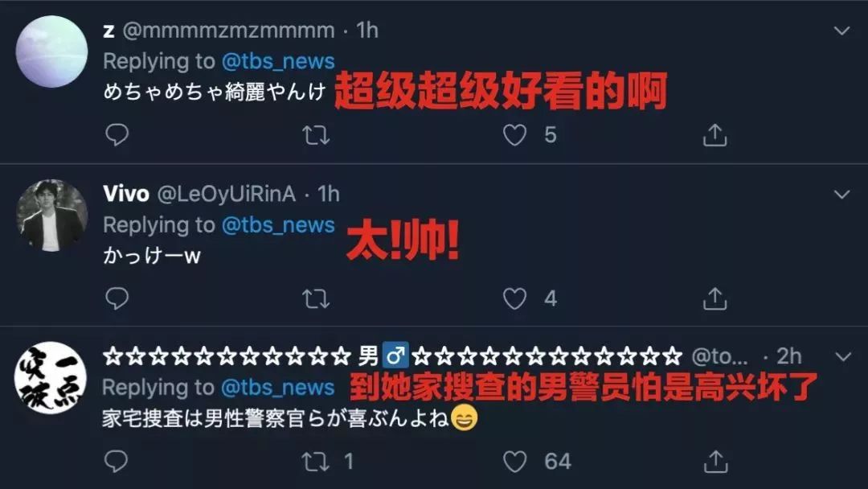Open the black-and-white calligraphy avatar
Viewport: 868px width, 489px height.
(51, 378)
